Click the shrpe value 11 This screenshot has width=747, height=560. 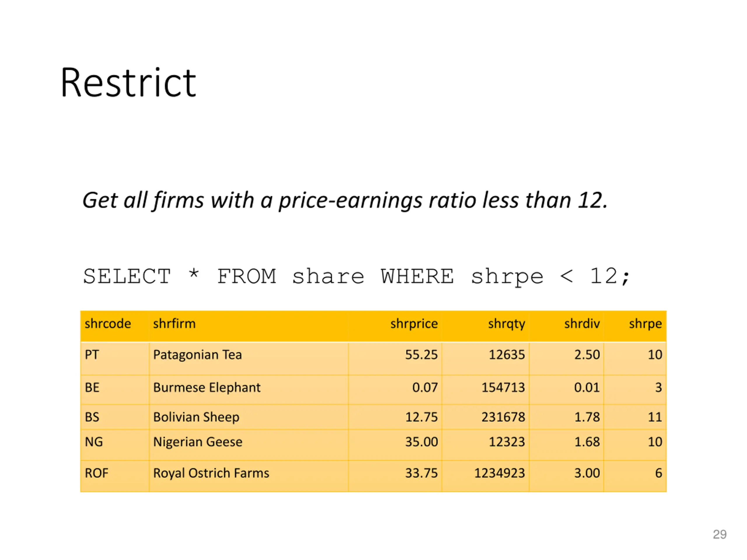655,417
